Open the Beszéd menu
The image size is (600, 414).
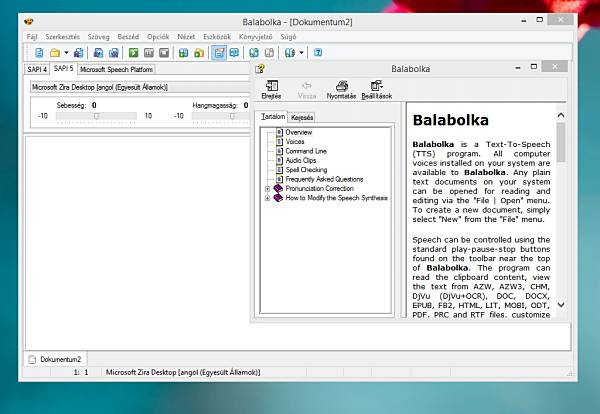[x=128, y=35]
